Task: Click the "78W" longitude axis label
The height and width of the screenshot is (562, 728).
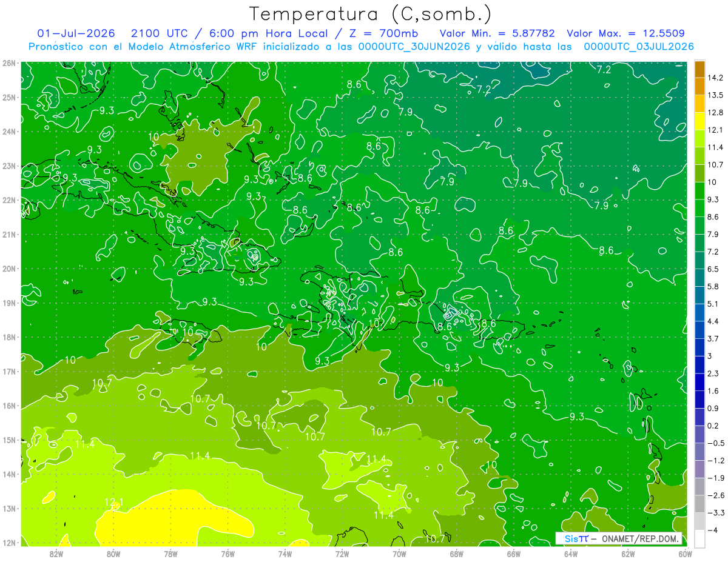Action: 170,554
